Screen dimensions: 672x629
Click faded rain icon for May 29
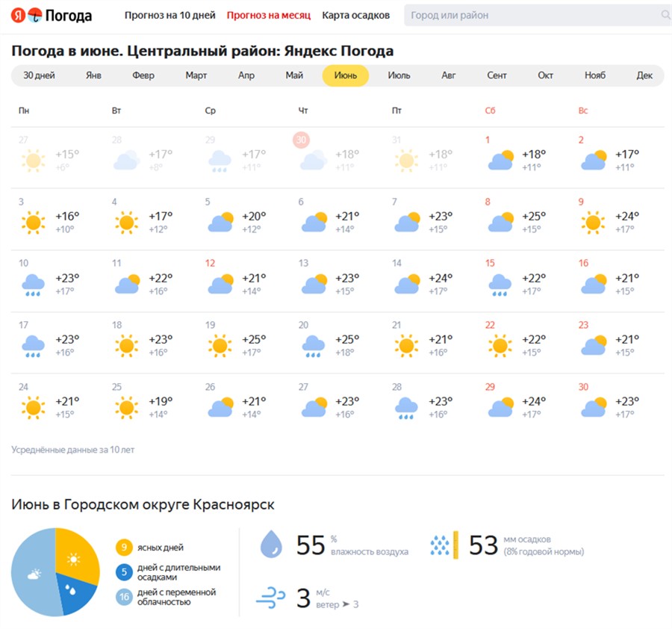[220, 161]
